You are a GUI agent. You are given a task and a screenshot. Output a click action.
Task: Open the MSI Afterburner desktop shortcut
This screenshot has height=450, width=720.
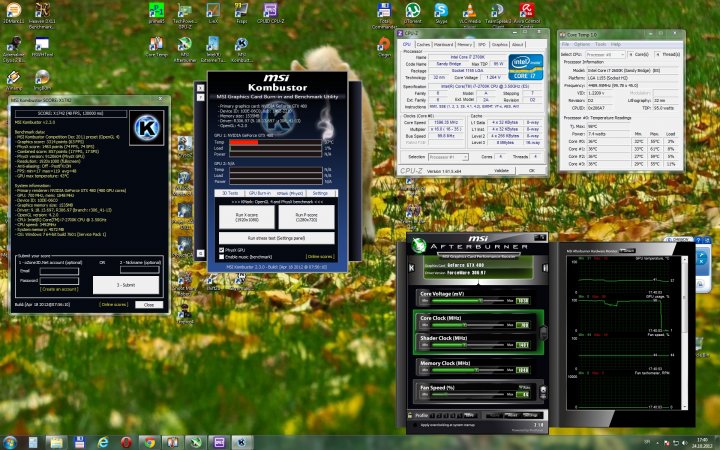pos(185,50)
